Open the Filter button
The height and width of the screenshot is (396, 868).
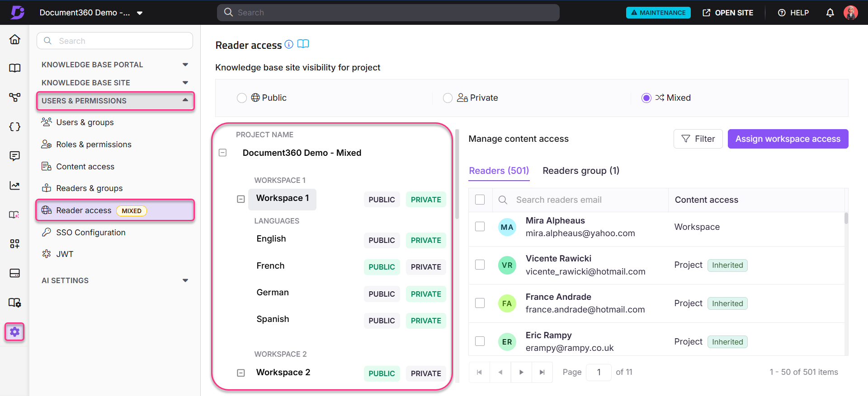[698, 139]
